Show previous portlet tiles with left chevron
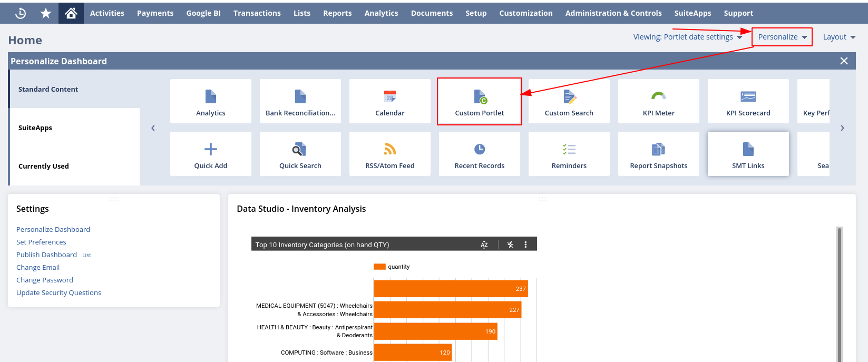The image size is (868, 362). 153,128
